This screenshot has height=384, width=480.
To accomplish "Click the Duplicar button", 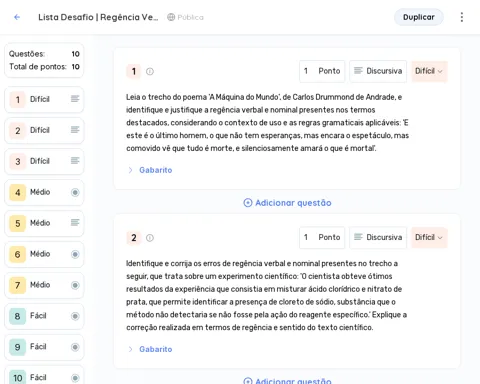I will pyautogui.click(x=419, y=17).
